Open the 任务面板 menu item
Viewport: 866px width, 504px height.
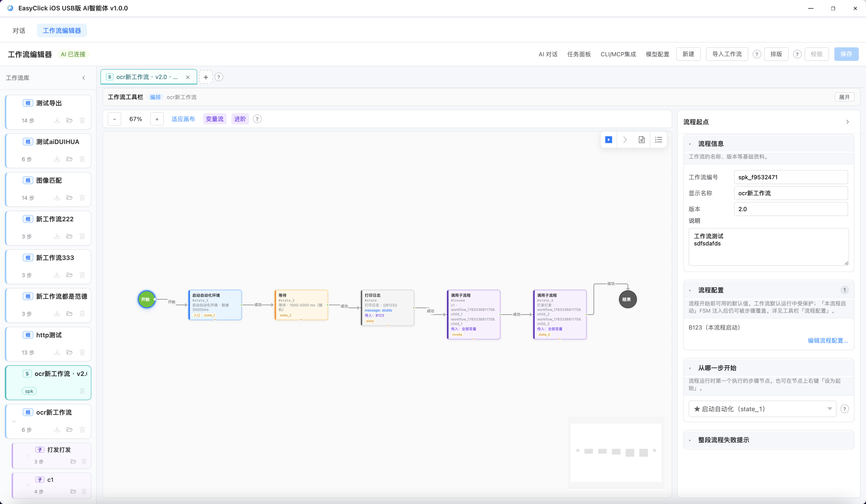coord(579,54)
